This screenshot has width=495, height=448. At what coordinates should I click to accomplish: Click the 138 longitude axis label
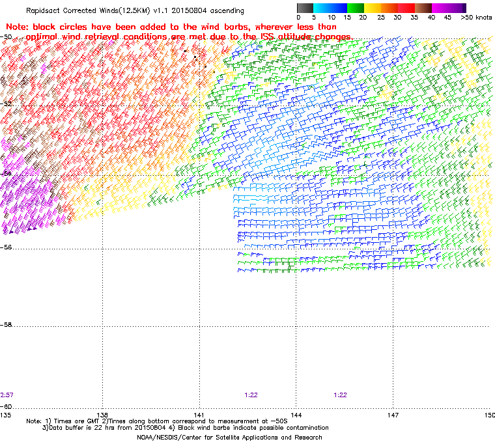[x=102, y=415]
